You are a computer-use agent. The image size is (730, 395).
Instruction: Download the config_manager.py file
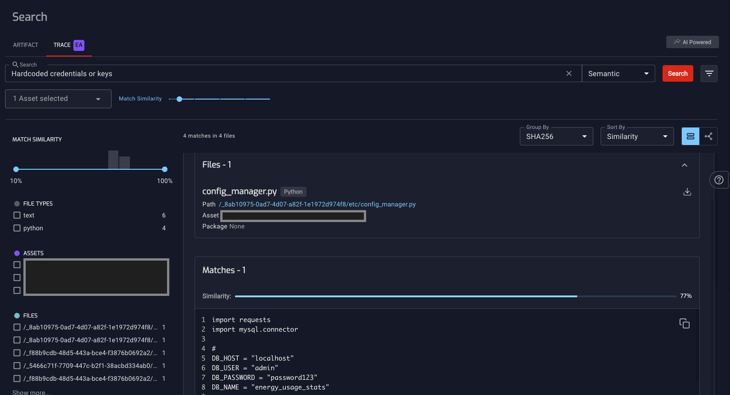pos(687,192)
